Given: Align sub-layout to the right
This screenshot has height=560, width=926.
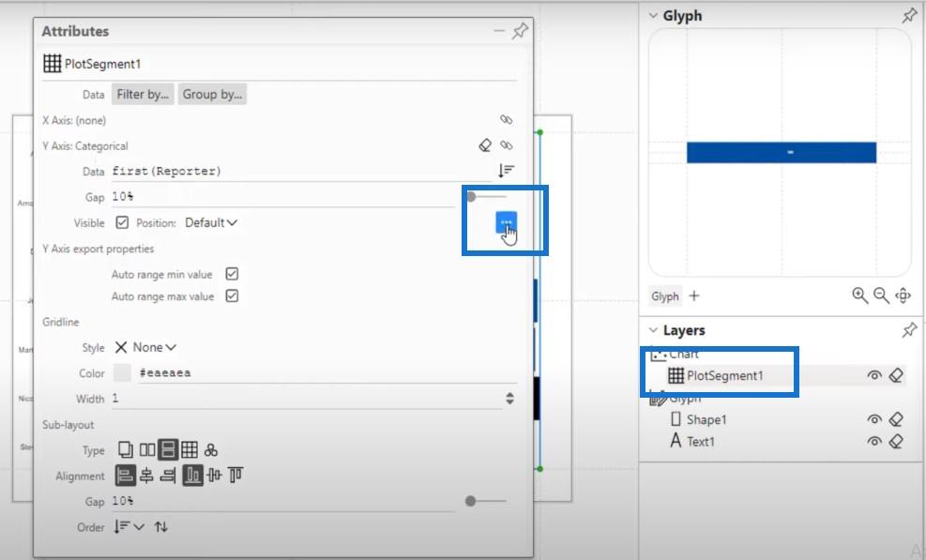Looking at the screenshot, I should tap(168, 475).
